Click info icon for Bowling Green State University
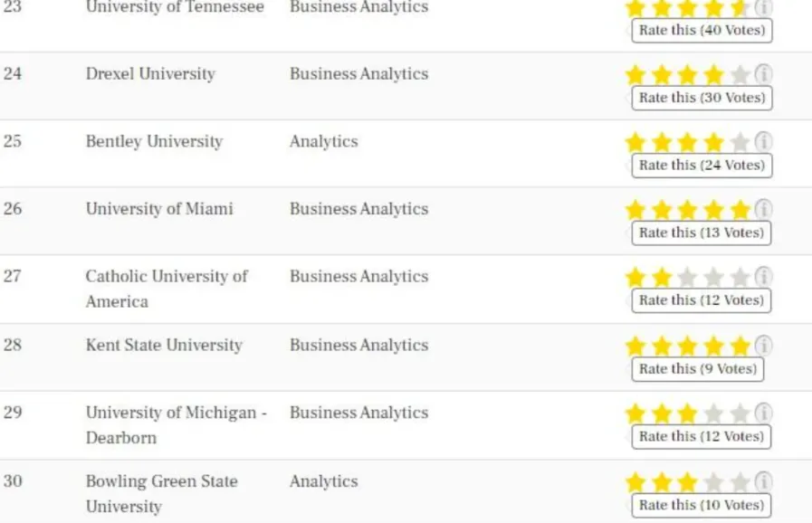Viewport: 812px width, 523px height. click(x=764, y=481)
